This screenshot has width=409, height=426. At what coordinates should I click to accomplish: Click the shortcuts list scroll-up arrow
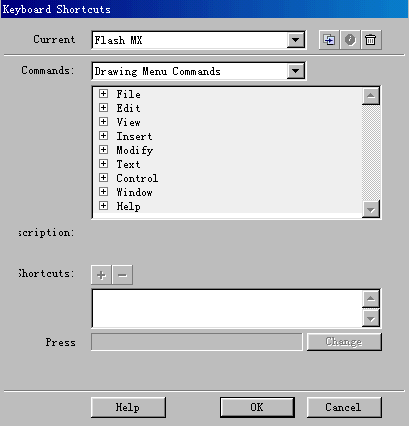pos(371,299)
